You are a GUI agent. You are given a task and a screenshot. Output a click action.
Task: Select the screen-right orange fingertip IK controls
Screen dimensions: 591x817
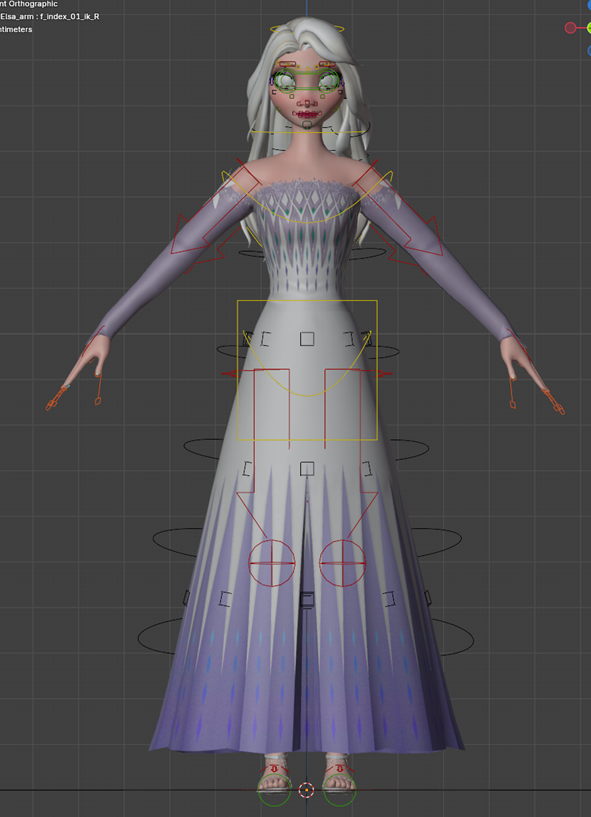click(x=553, y=402)
